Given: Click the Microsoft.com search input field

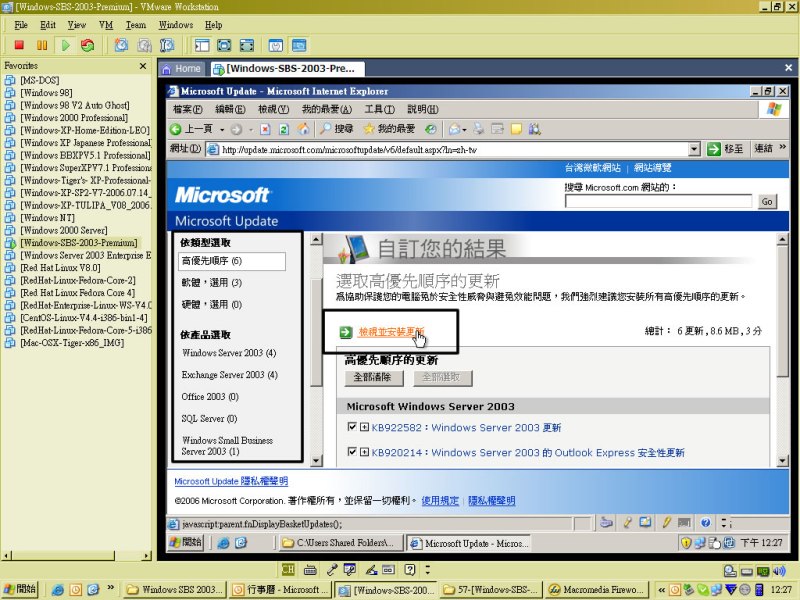Looking at the screenshot, I should coord(658,201).
